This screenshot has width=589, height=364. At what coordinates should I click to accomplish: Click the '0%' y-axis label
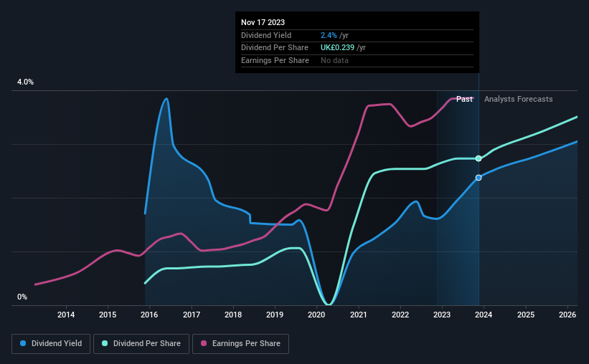point(22,297)
